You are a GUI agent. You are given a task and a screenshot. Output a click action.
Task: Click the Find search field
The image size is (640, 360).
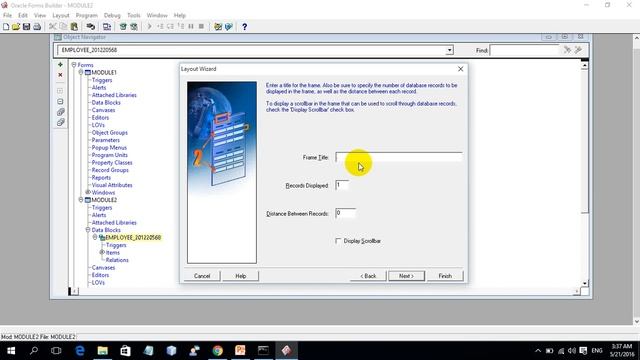point(524,50)
